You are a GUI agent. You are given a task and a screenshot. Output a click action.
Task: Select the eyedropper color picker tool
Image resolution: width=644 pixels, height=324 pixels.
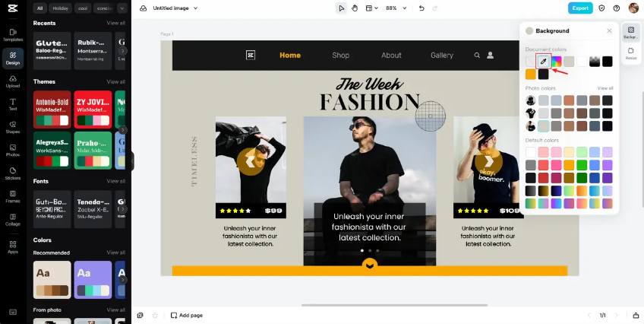point(544,62)
